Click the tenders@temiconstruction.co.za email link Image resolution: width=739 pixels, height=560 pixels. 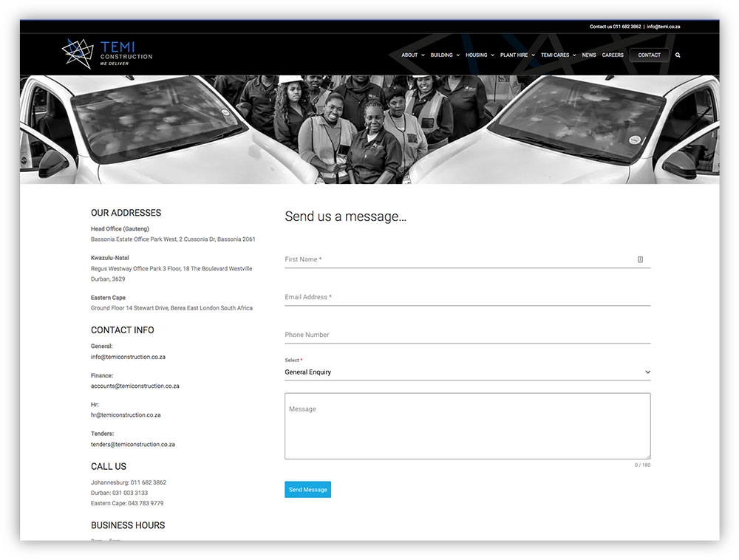click(133, 445)
